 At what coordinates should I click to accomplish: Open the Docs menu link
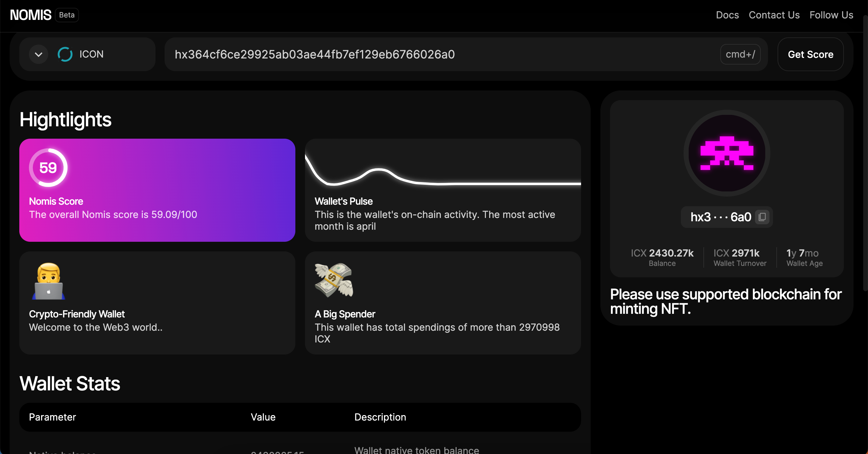(x=727, y=15)
